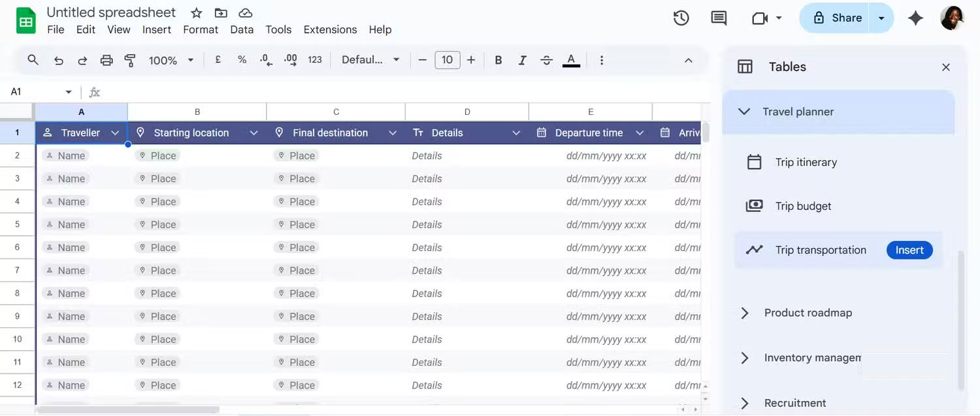980x416 pixels.
Task: Open the Data menu
Action: [x=242, y=29]
